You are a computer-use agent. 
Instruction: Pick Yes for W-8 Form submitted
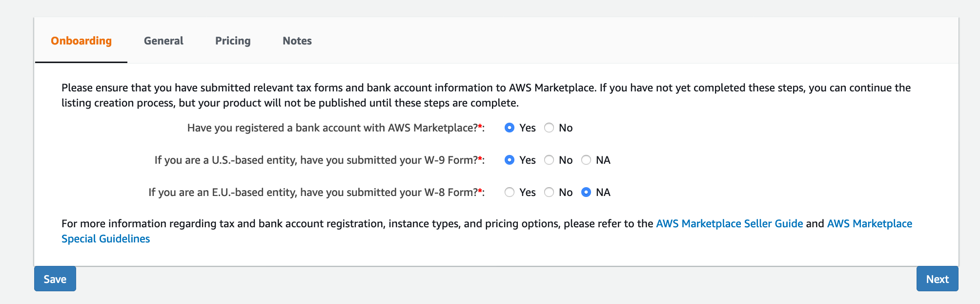(x=510, y=193)
